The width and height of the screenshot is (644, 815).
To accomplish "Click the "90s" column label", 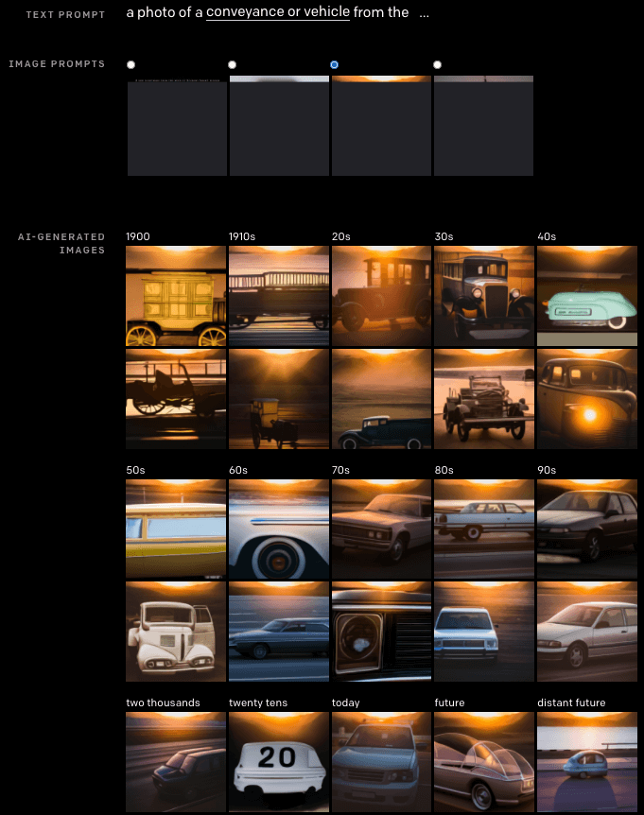I will [547, 470].
